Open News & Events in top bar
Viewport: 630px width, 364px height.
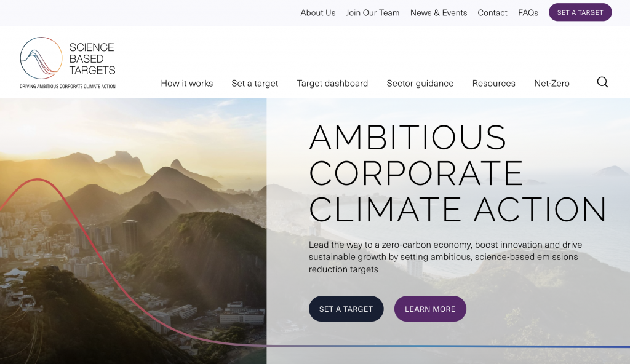point(439,12)
